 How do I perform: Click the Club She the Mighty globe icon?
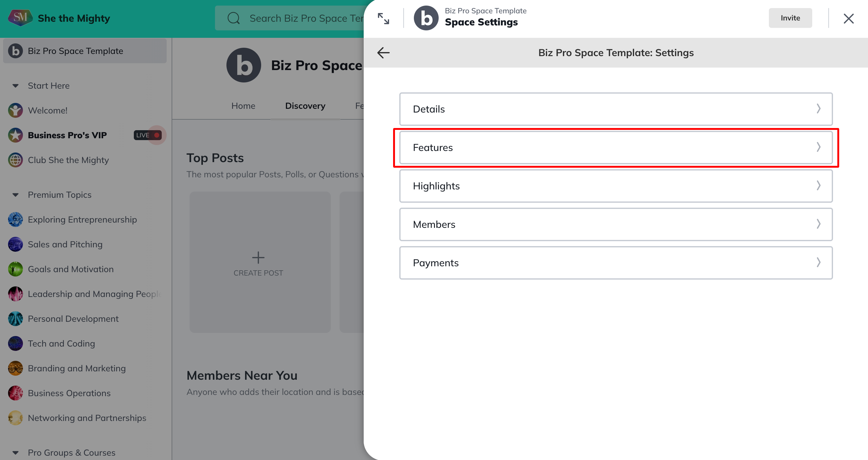click(15, 160)
